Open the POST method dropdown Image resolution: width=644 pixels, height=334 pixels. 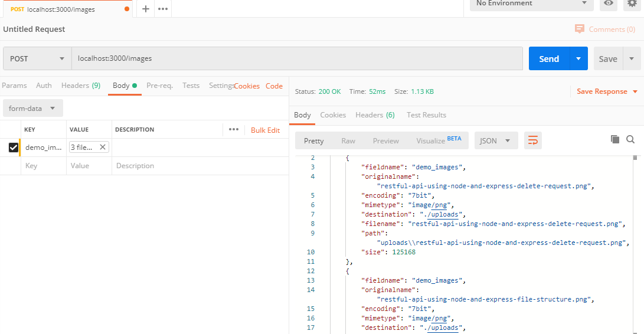37,59
